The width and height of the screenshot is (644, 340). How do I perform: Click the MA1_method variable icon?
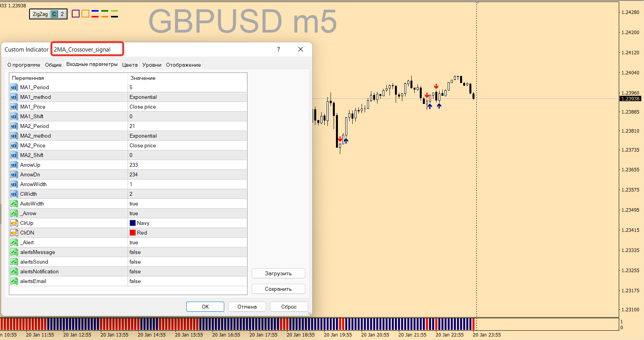tap(14, 97)
